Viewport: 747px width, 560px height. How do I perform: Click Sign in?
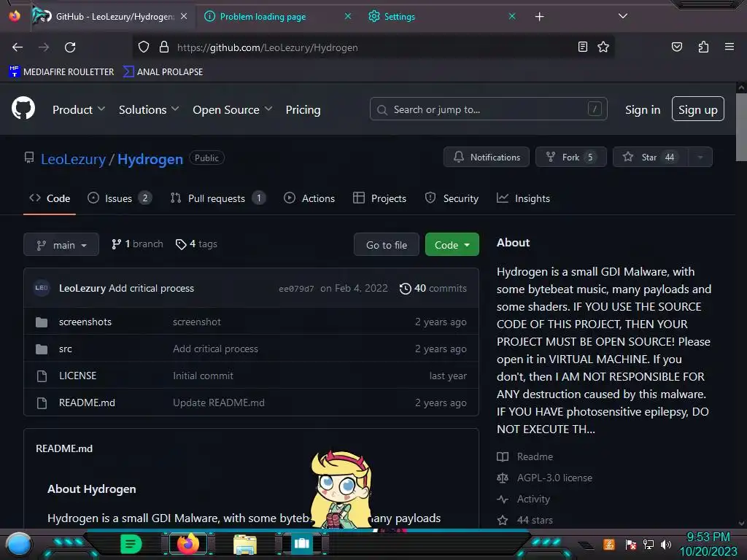coord(643,109)
